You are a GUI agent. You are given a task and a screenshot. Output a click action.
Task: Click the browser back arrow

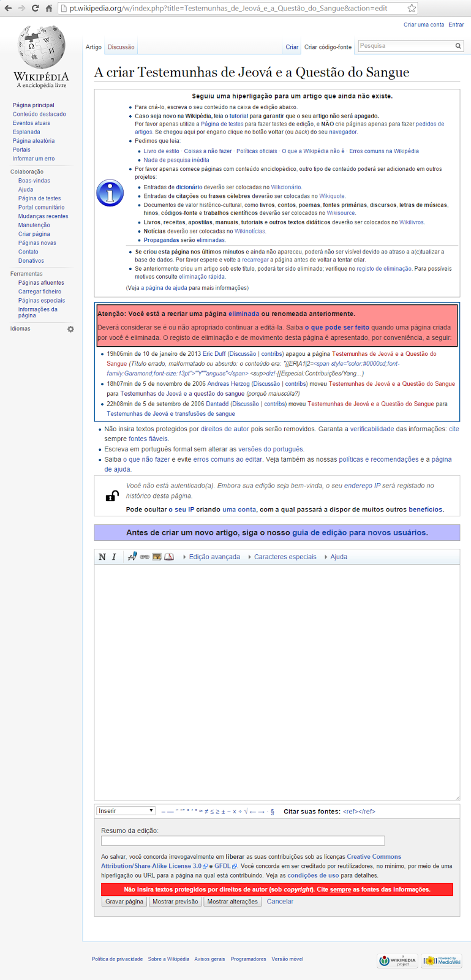[x=8, y=8]
